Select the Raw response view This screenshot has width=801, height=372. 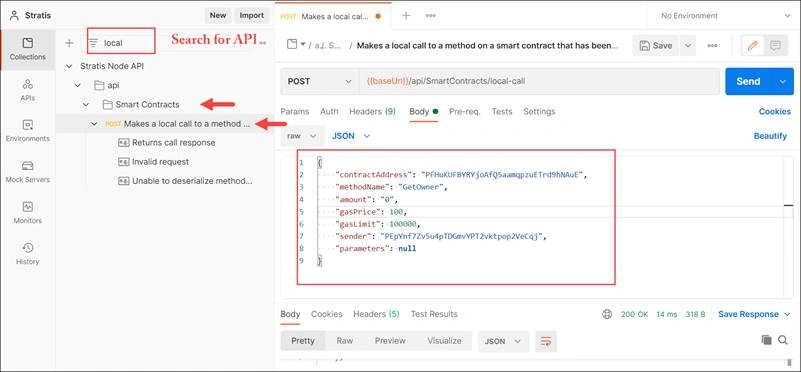coord(344,341)
